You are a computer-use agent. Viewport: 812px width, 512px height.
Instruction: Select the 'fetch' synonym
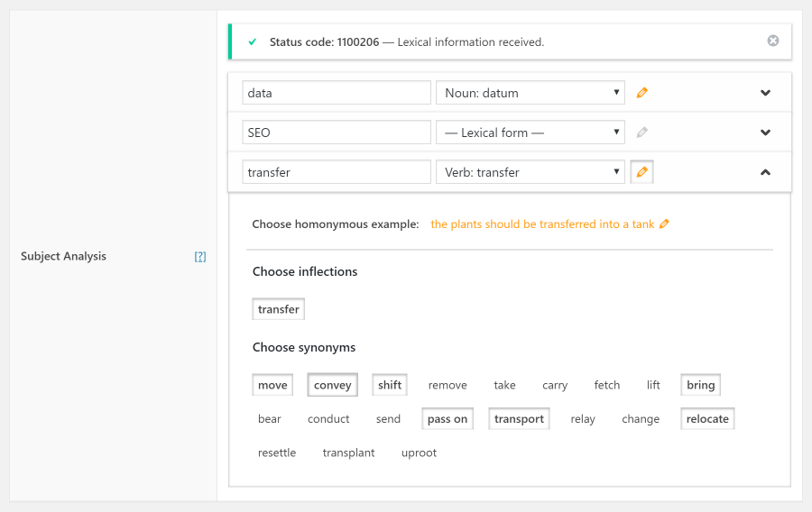607,385
